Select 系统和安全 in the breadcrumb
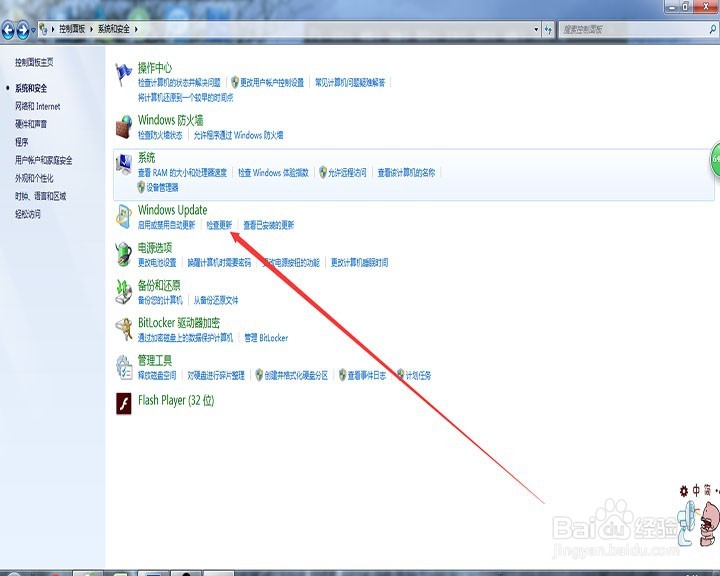 [x=113, y=29]
